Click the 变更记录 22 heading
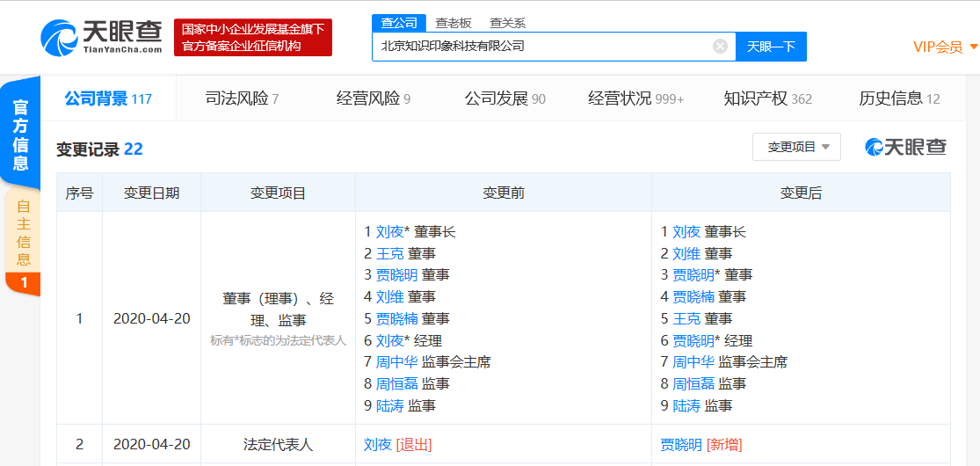Screen dimensions: 980x466 99,149
